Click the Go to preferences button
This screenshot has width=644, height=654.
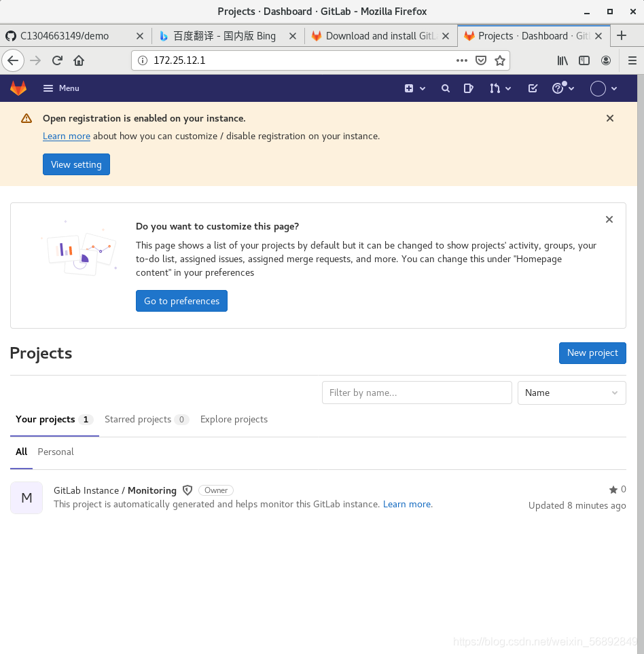pos(181,301)
